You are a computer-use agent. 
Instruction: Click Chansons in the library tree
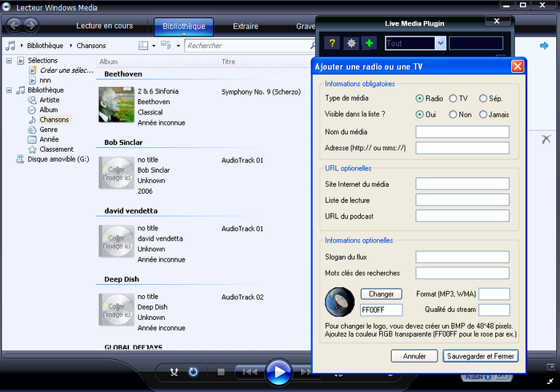54,119
